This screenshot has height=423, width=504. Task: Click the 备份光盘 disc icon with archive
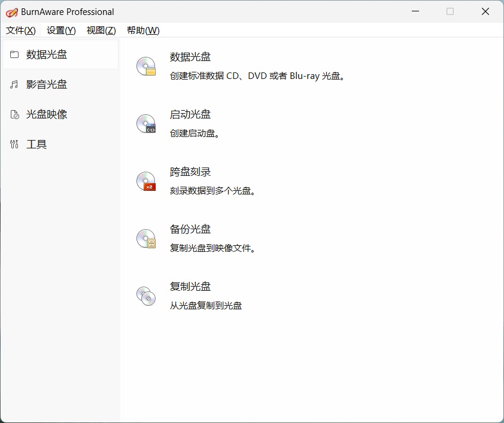[x=146, y=239]
